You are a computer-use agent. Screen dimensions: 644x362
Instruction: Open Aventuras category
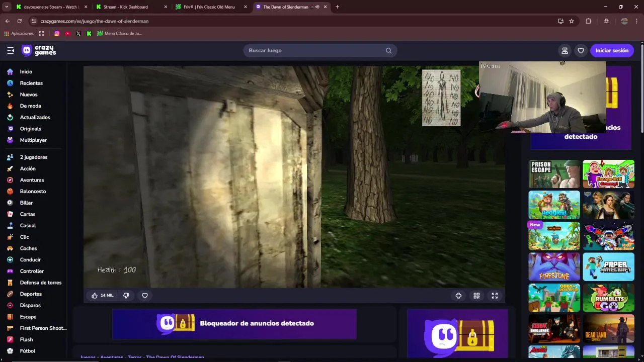point(32,180)
